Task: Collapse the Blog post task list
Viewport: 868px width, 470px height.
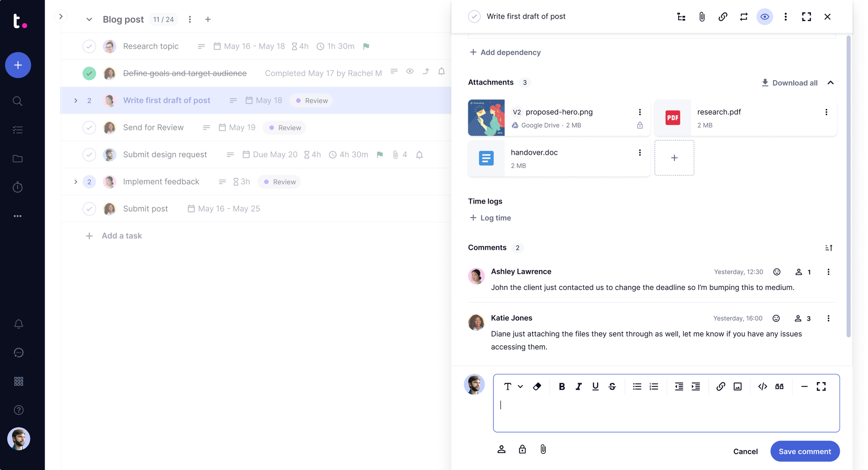Action: [89, 19]
